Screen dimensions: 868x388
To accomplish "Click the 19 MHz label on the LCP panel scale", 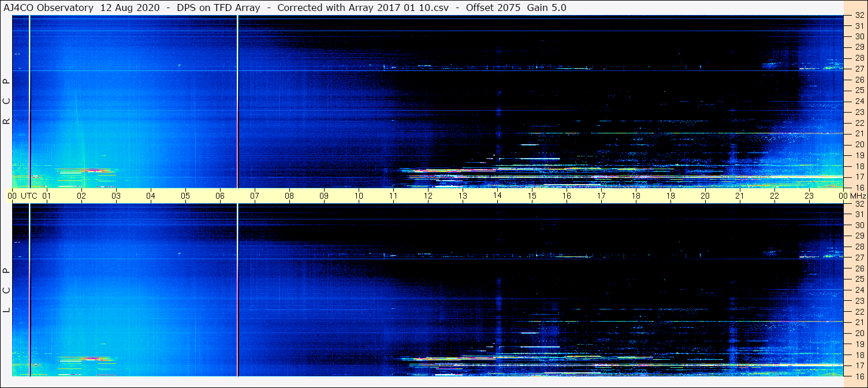I will click(x=859, y=344).
